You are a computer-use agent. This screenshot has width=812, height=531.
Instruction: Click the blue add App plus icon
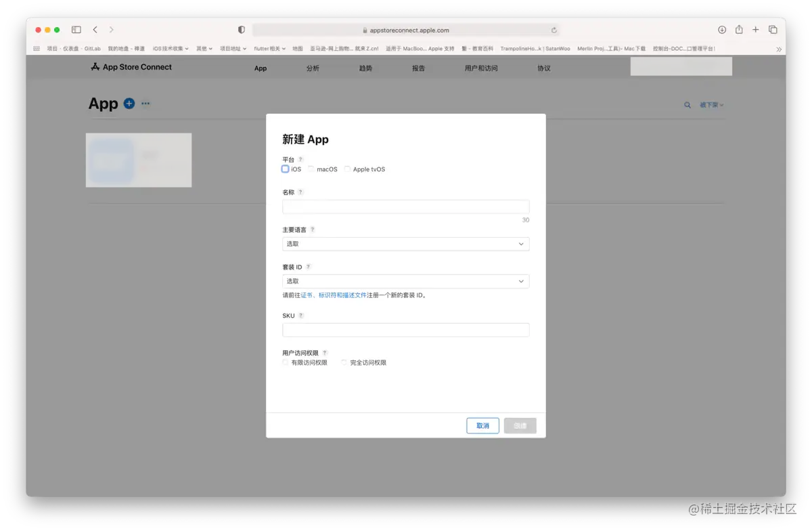[x=129, y=104]
